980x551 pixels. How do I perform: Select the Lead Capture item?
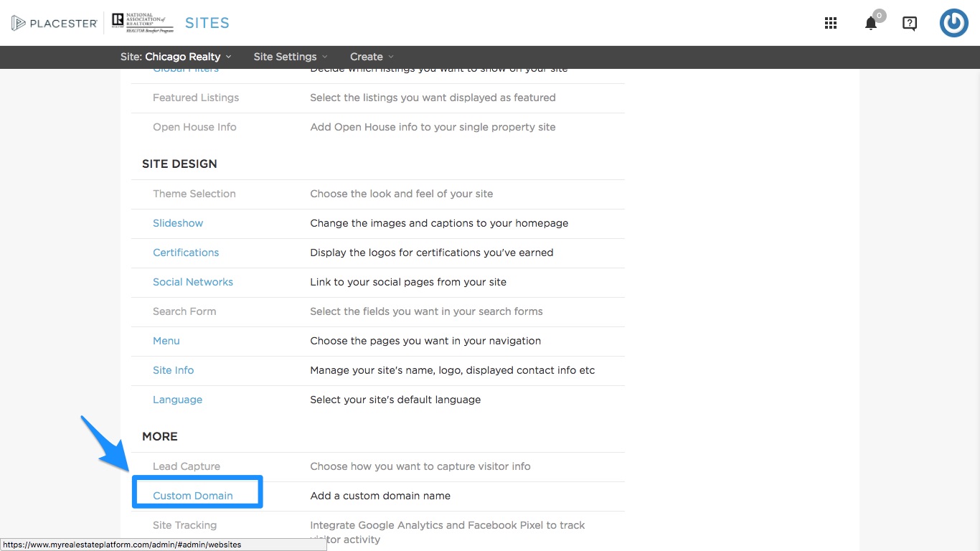point(187,466)
